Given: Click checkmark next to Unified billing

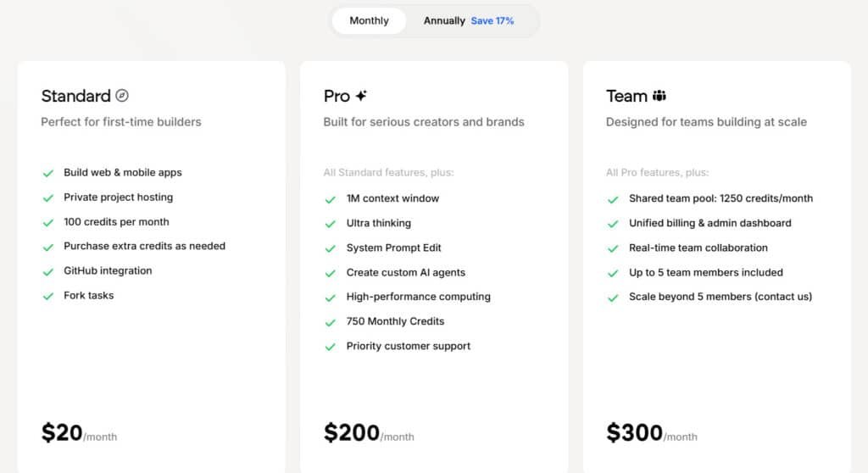Looking at the screenshot, I should point(613,224).
